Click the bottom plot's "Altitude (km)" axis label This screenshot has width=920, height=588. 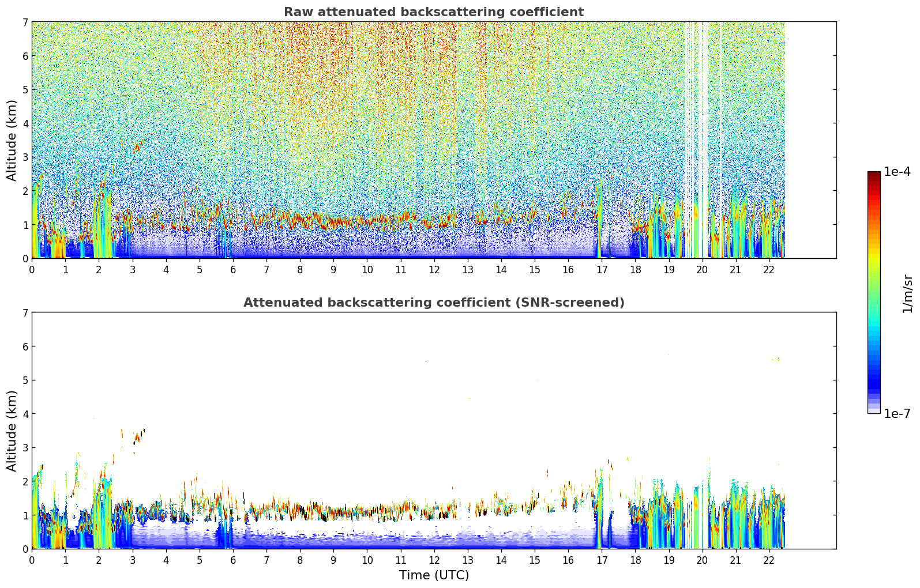[12, 431]
